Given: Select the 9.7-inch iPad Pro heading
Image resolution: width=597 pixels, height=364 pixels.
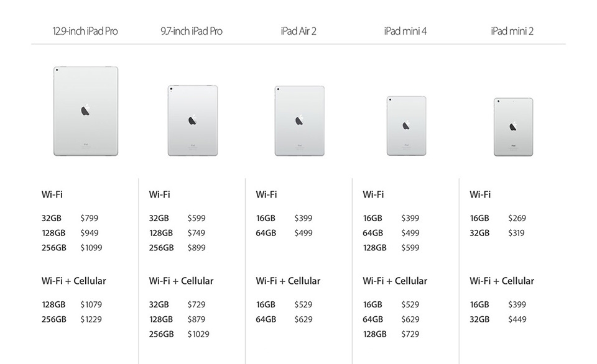Looking at the screenshot, I should pos(192,31).
